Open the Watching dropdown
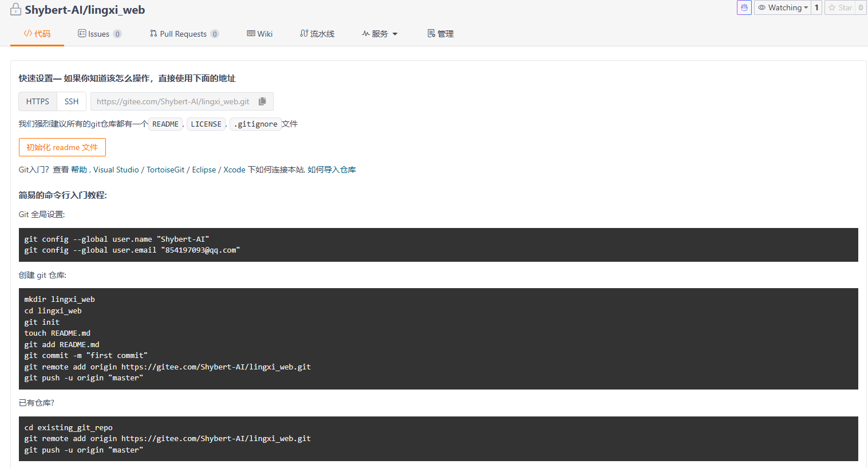The width and height of the screenshot is (868, 468). tap(783, 7)
